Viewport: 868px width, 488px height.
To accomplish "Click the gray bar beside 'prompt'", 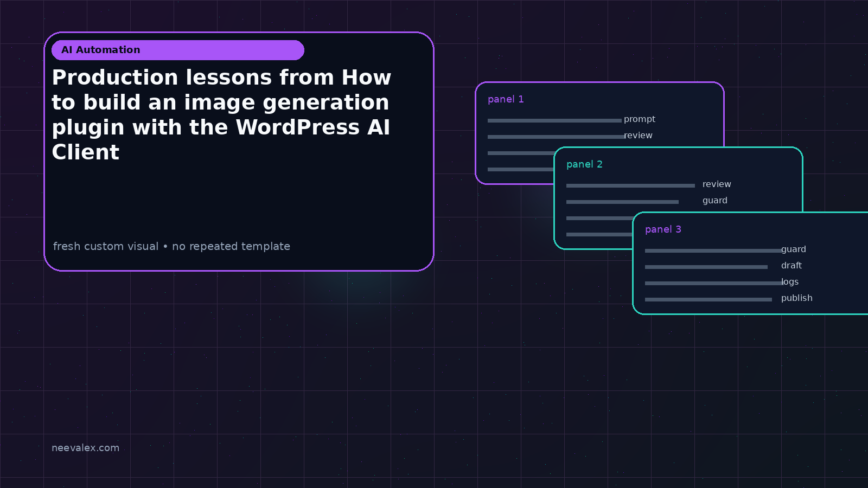I will [x=554, y=120].
